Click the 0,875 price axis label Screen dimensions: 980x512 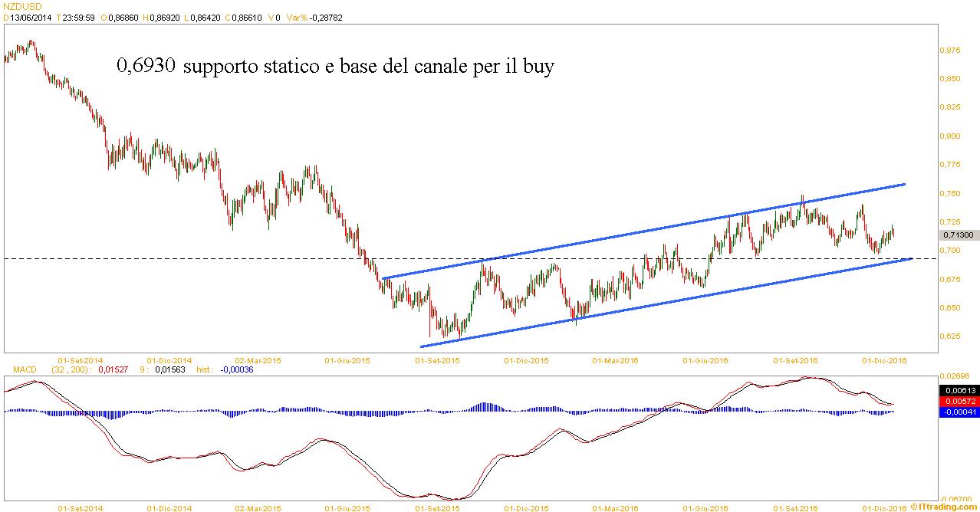tap(952, 51)
